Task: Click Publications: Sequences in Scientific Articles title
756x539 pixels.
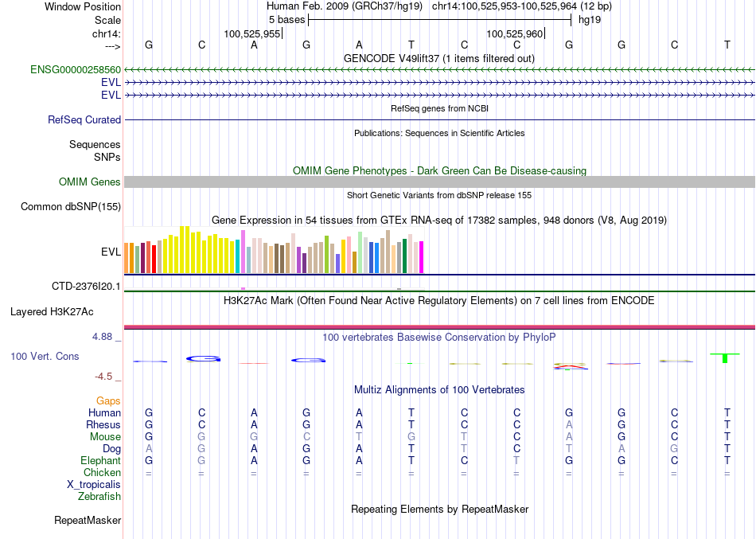Action: [x=439, y=133]
